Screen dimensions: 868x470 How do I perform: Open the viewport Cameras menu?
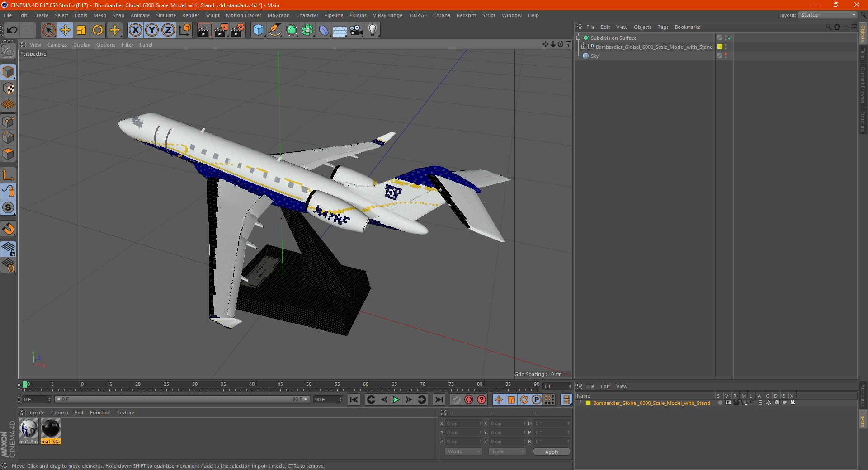click(57, 45)
